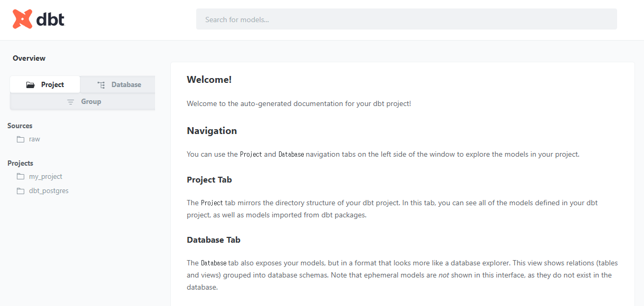The height and width of the screenshot is (306, 644).
Task: Expand the dbt_postgres project node
Action: (x=49, y=191)
